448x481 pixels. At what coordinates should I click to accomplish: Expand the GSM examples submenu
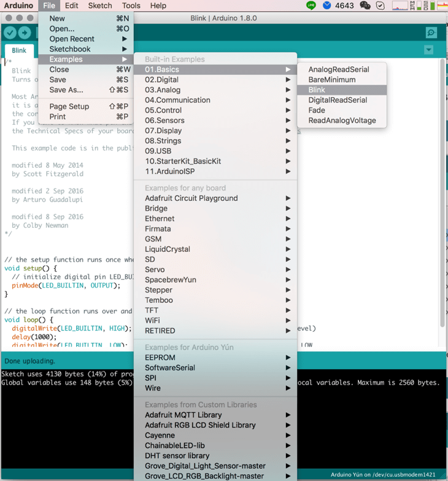[215, 239]
